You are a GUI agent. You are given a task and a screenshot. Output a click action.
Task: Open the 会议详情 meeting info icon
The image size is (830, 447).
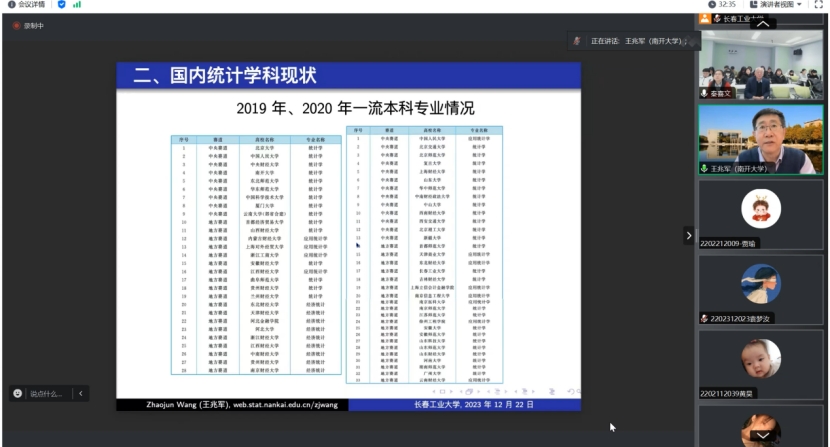point(11,5)
